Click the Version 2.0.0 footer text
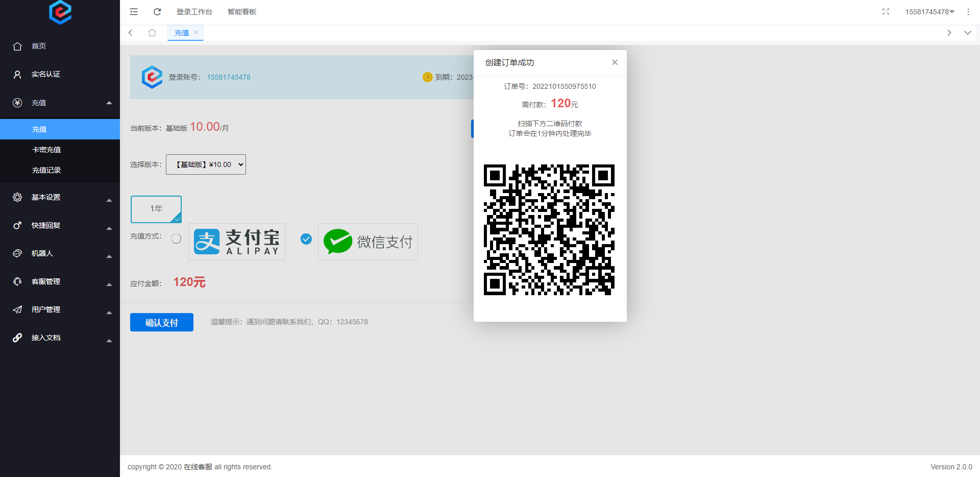 click(x=951, y=467)
